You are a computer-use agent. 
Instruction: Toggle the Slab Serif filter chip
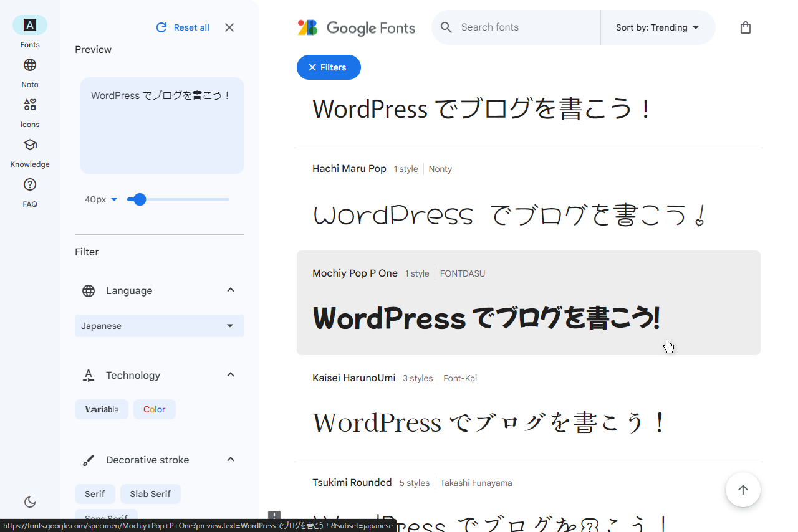point(150,494)
